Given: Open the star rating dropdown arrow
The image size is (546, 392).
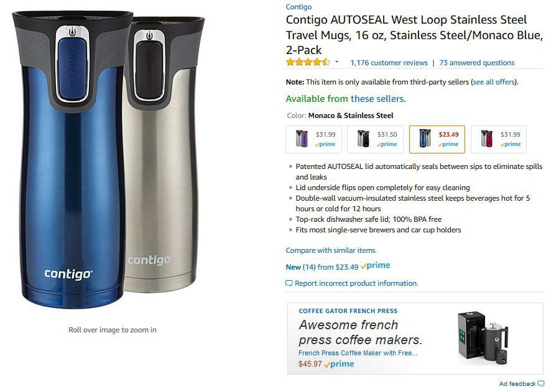Looking at the screenshot, I should [x=336, y=62].
